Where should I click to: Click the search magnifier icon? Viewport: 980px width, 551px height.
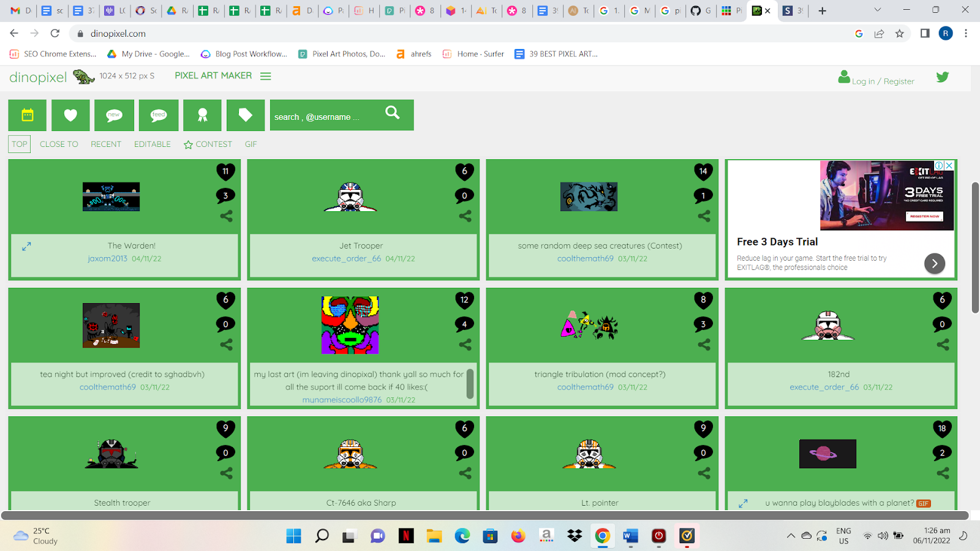[393, 113]
